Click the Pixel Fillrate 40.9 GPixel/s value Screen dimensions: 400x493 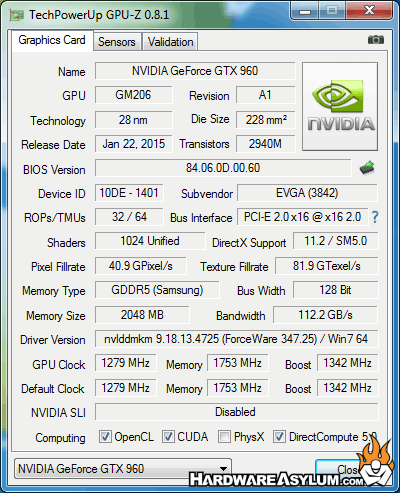[x=140, y=266]
